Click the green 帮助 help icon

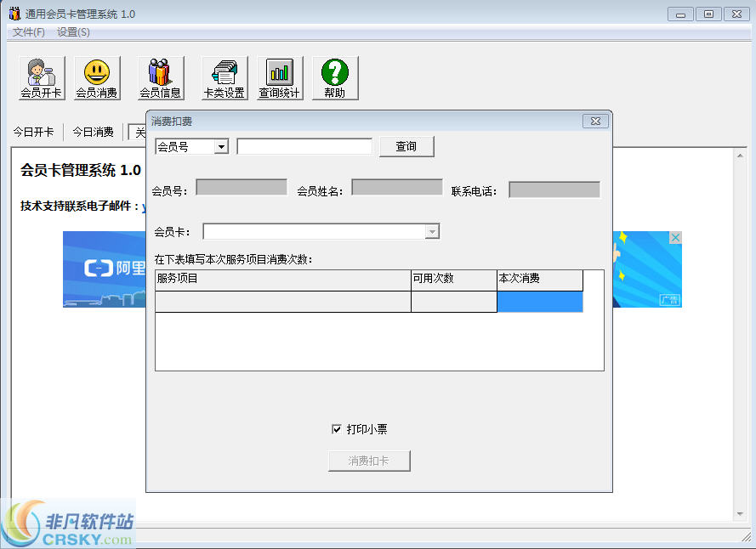(335, 78)
